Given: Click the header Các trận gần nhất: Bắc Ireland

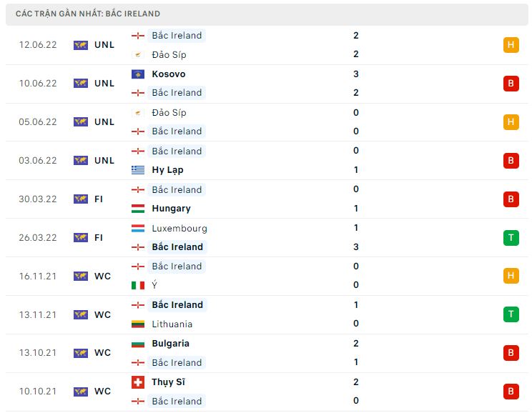Looking at the screenshot, I should 88,14.
